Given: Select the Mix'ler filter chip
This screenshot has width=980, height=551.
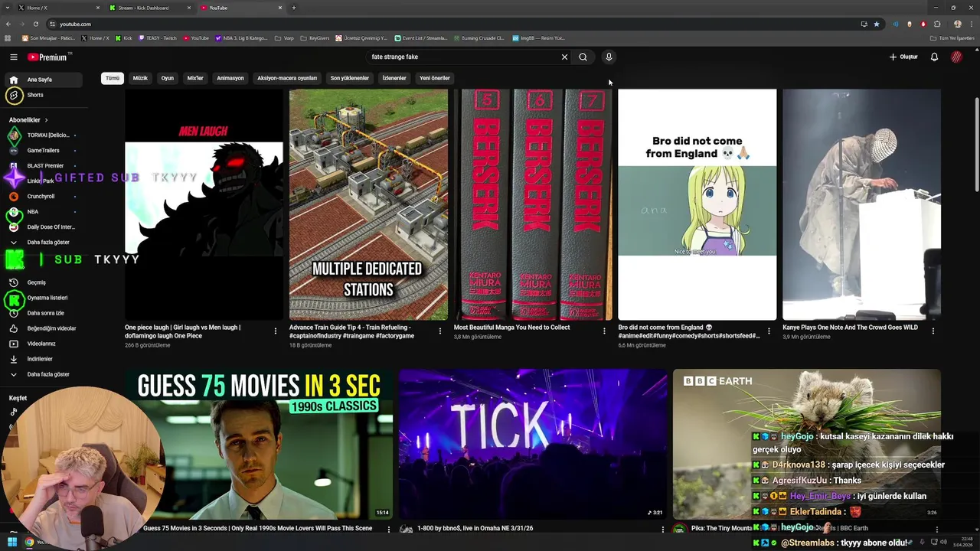Looking at the screenshot, I should pos(195,78).
